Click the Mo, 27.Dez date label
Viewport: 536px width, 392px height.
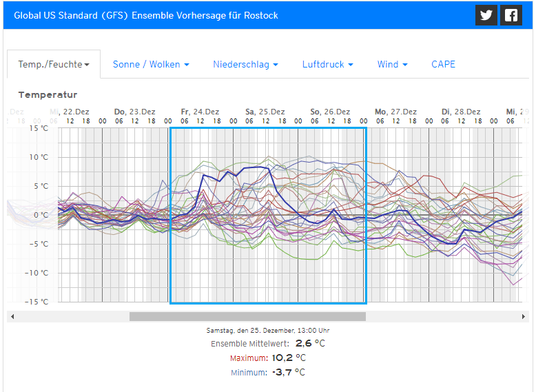[x=395, y=112]
